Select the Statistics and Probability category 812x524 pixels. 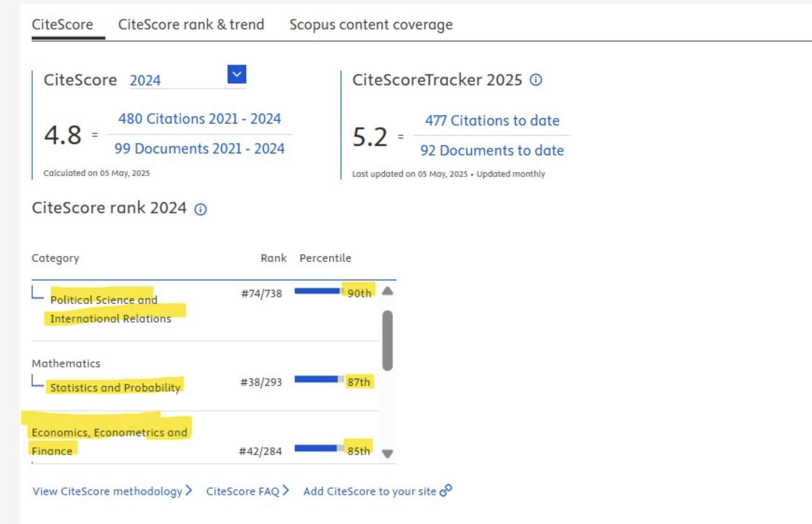(x=115, y=387)
